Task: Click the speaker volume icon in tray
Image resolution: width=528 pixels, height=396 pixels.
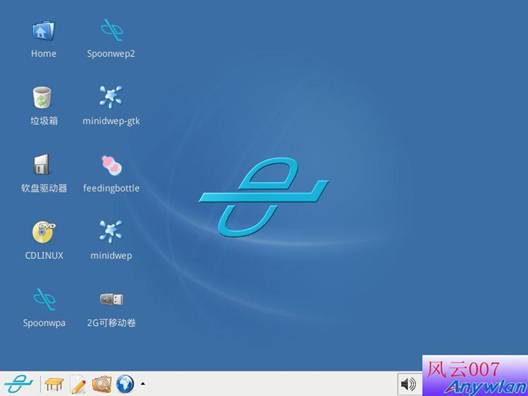Action: coord(409,384)
